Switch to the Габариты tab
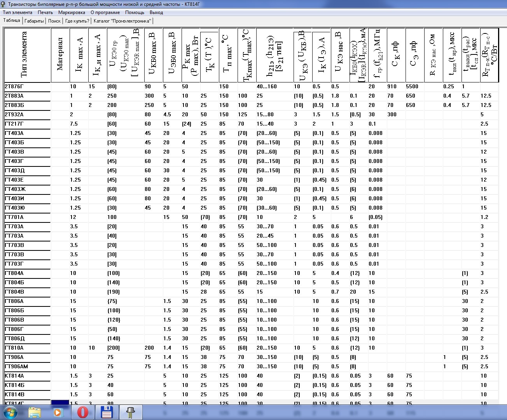507x420 pixels. click(x=34, y=21)
